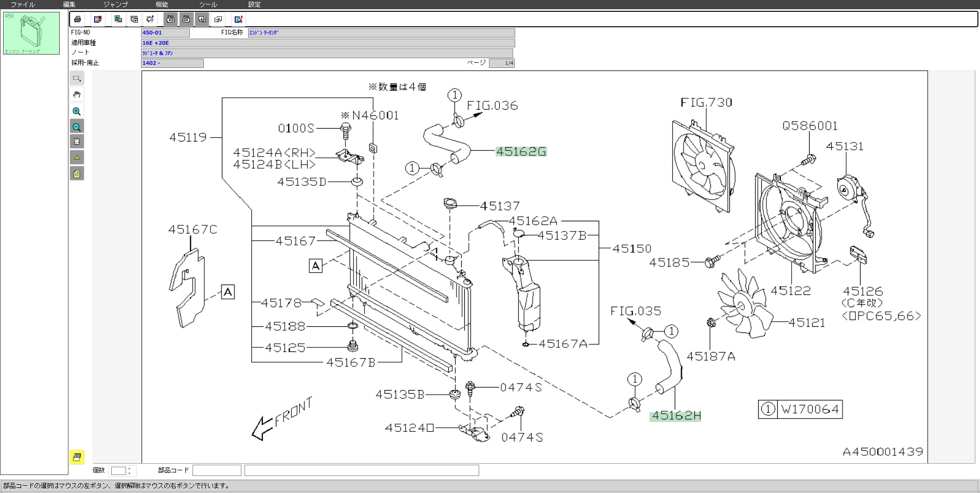Click part number 45187A label
The width and height of the screenshot is (980, 493).
[711, 357]
